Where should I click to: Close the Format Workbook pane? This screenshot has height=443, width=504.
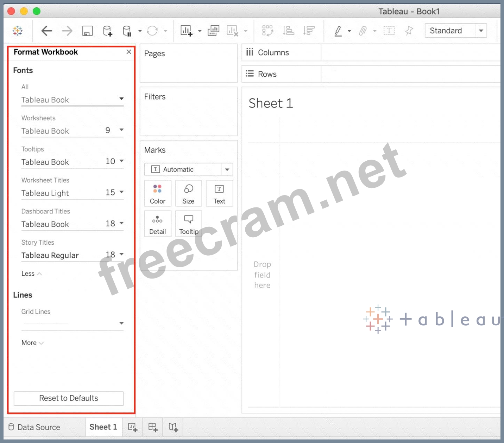[x=129, y=52]
